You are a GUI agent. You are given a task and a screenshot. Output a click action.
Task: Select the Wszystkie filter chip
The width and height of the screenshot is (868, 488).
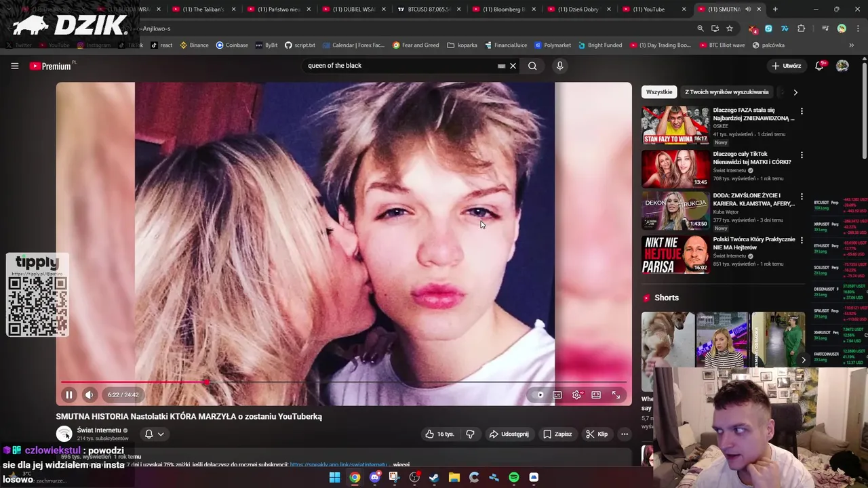tap(659, 92)
